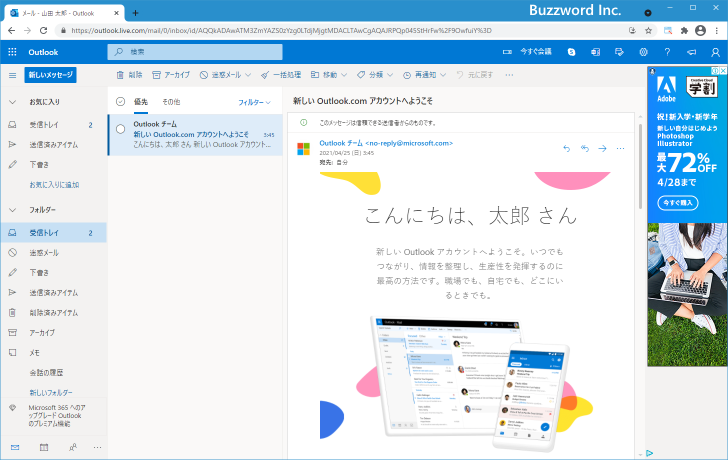Collapse navigation pane with hamburger icon
This screenshot has width=728, height=460.
point(13,75)
